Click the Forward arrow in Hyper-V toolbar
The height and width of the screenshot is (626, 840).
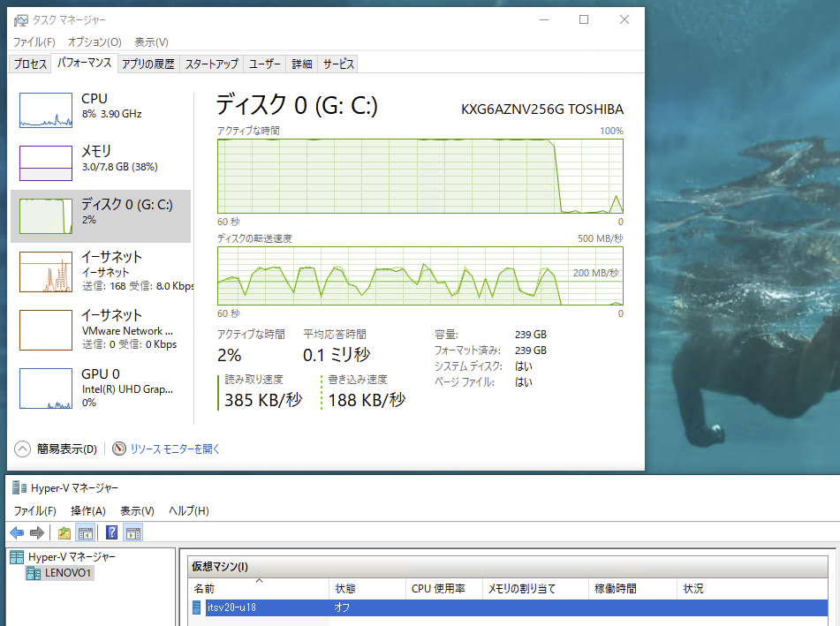[37, 532]
